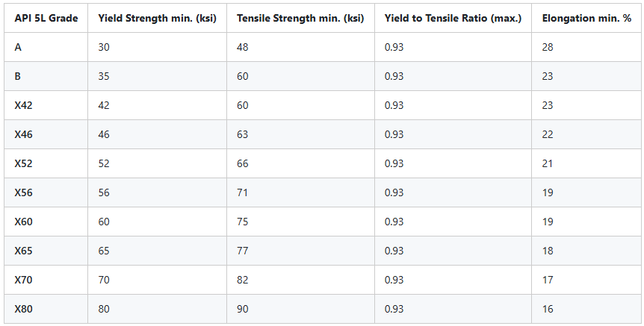Select the X80 grade cell

(23, 309)
